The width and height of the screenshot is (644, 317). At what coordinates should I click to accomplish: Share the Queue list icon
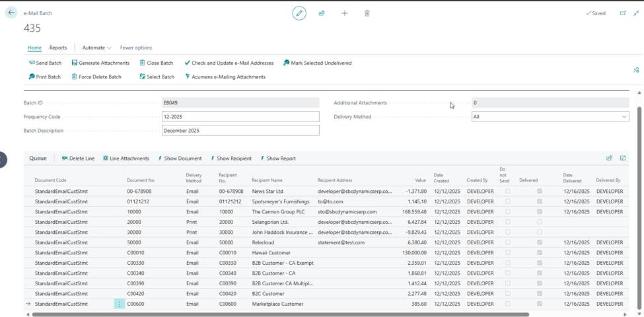610,158
